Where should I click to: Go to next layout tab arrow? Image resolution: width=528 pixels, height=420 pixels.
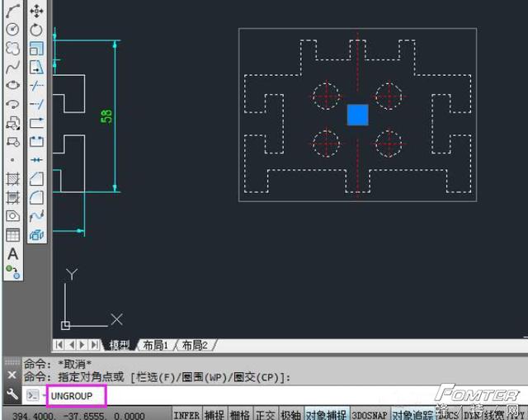[x=82, y=345]
